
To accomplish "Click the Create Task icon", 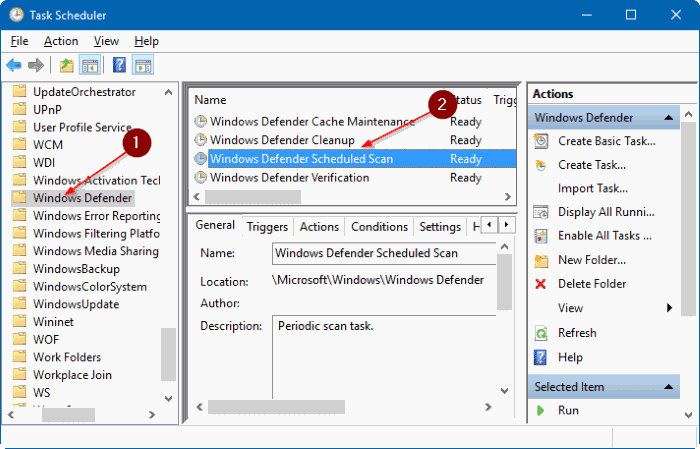I will pos(541,165).
